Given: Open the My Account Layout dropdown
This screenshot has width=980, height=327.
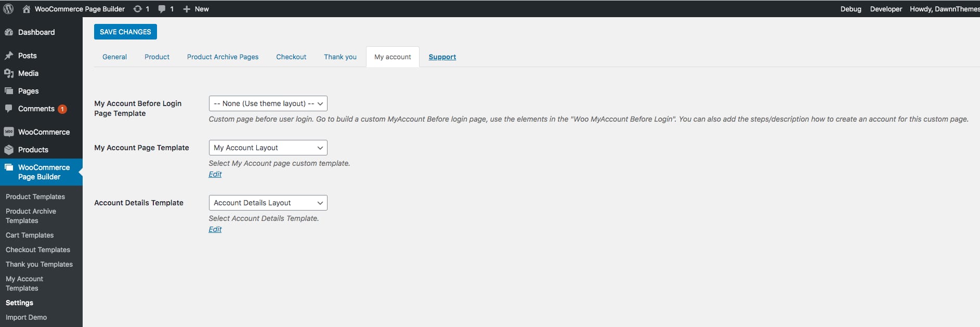Looking at the screenshot, I should 268,148.
